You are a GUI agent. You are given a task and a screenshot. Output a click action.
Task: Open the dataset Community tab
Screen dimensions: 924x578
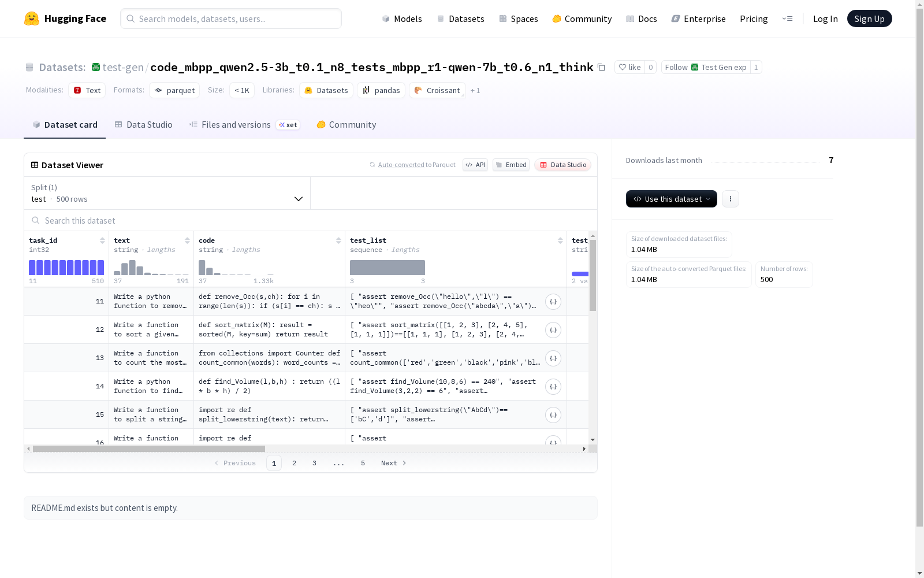click(x=346, y=125)
